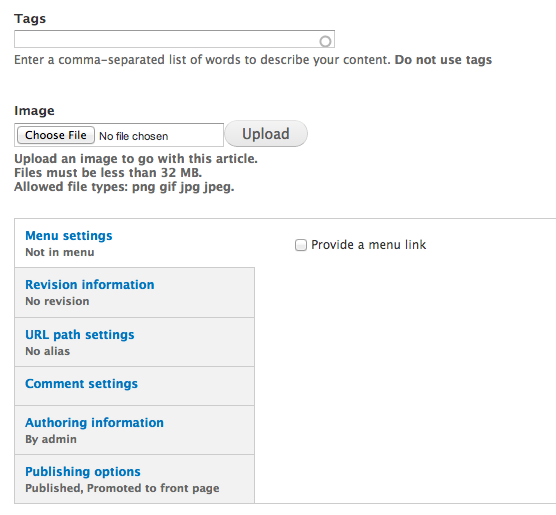Click 'Published, Promoted to front page' summary
Screen dimensions: 556x515
[x=122, y=488]
